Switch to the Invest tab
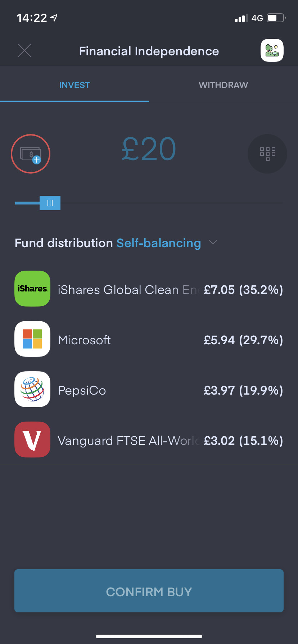Screen dimensions: 298x644 74,85
